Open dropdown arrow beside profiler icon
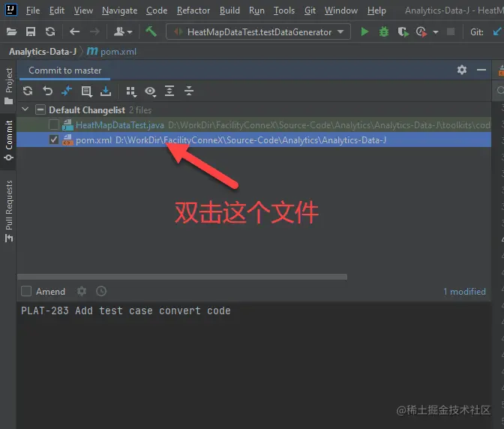 (x=436, y=32)
